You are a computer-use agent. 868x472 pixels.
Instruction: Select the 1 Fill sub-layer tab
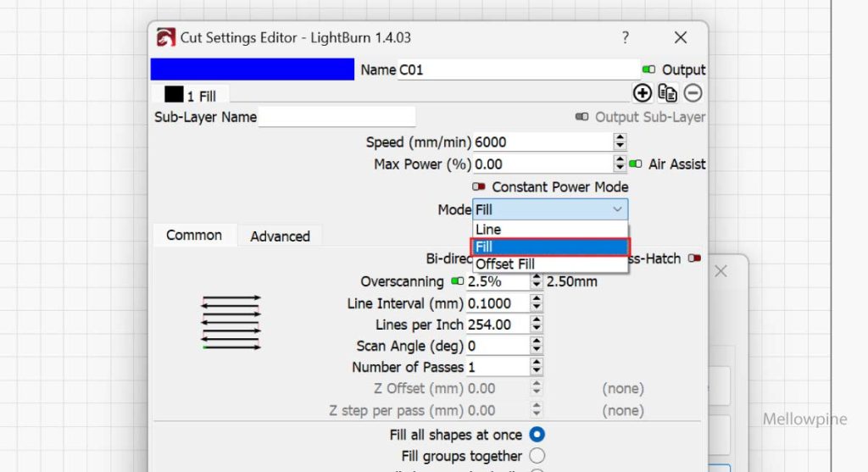[191, 96]
